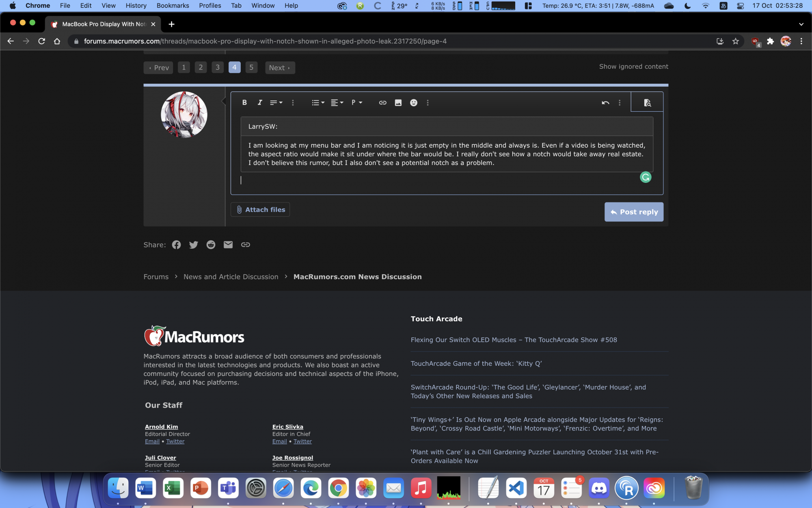The height and width of the screenshot is (508, 812).
Task: Copy thread link via share link icon
Action: (x=245, y=245)
